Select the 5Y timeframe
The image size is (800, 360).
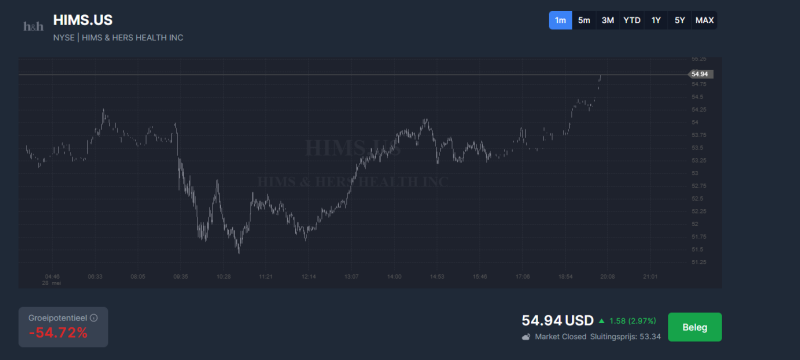click(680, 20)
